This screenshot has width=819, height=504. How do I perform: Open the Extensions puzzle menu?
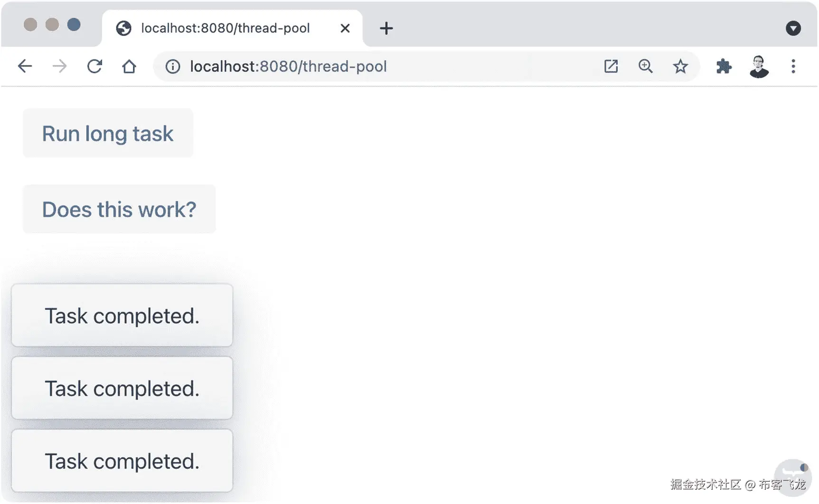click(x=724, y=66)
